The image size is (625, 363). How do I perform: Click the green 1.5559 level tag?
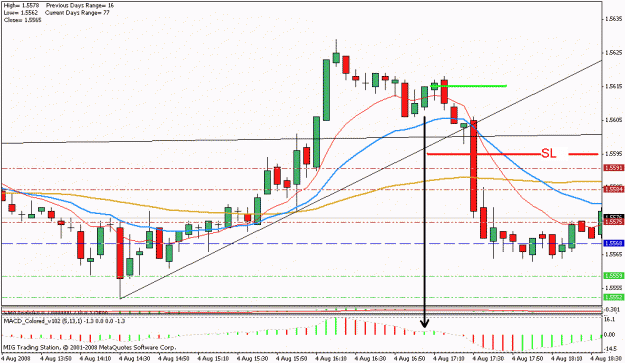coord(613,276)
